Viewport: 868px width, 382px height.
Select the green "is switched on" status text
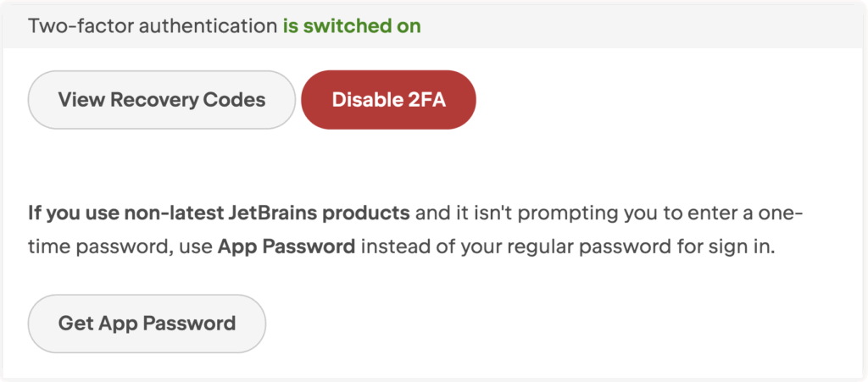pyautogui.click(x=352, y=26)
